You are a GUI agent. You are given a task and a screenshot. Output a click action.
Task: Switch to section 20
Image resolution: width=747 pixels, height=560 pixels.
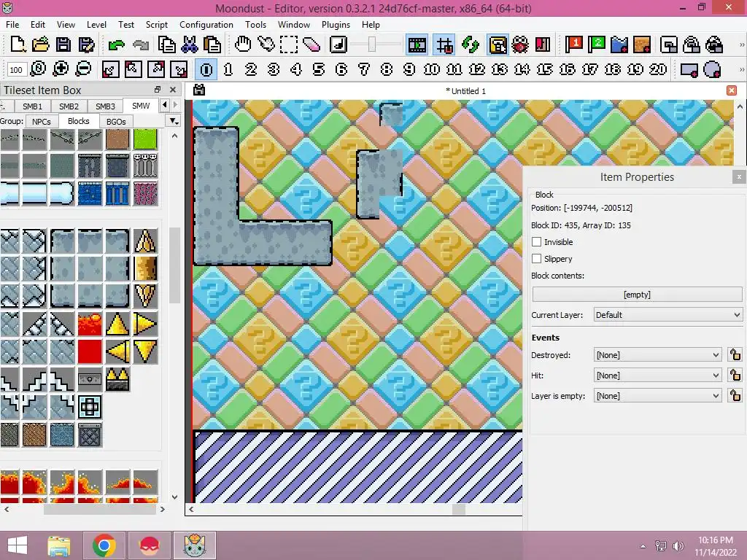658,69
